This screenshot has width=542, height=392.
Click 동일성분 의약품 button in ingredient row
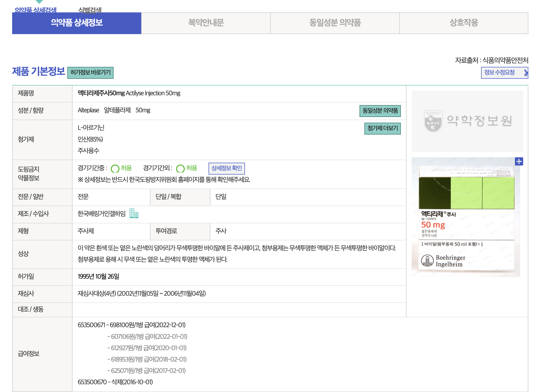380,111
